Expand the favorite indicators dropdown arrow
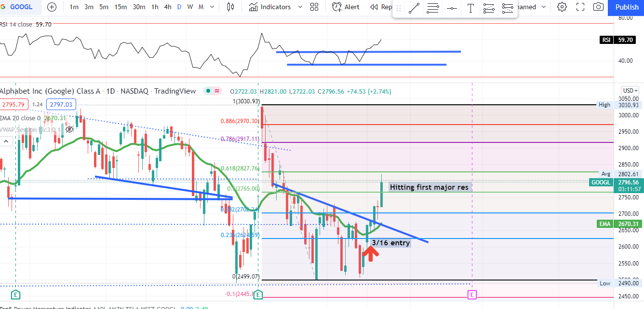 click(x=300, y=7)
